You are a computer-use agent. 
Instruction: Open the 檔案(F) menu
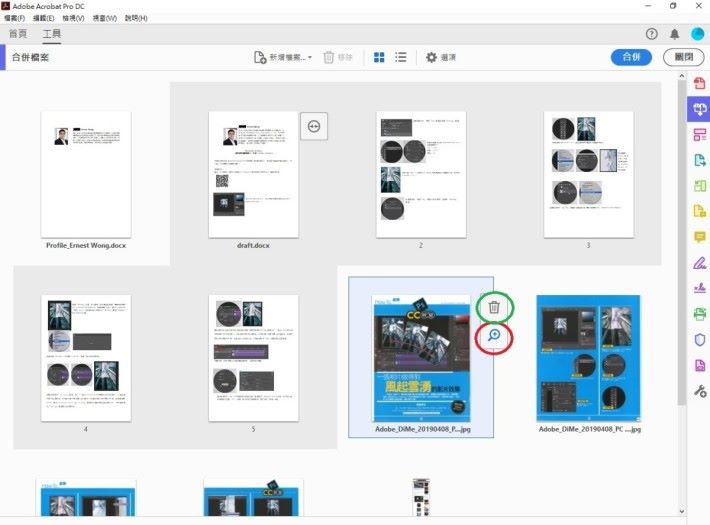click(14, 18)
